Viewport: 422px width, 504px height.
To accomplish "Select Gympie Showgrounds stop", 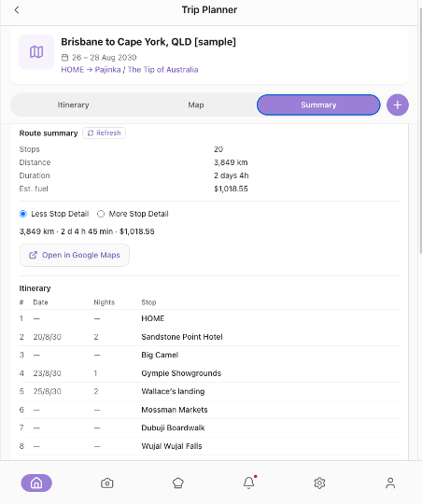I will pos(209,373).
